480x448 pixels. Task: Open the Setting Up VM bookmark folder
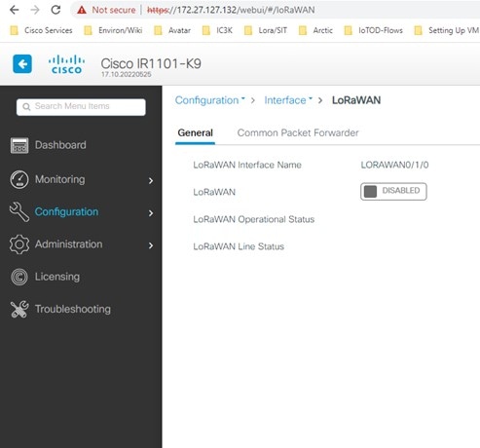tap(447, 30)
